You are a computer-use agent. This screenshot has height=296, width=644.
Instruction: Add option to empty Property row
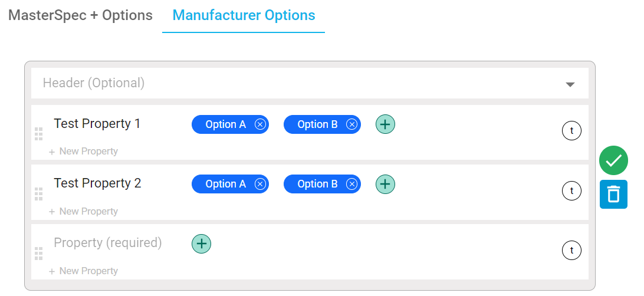point(201,244)
